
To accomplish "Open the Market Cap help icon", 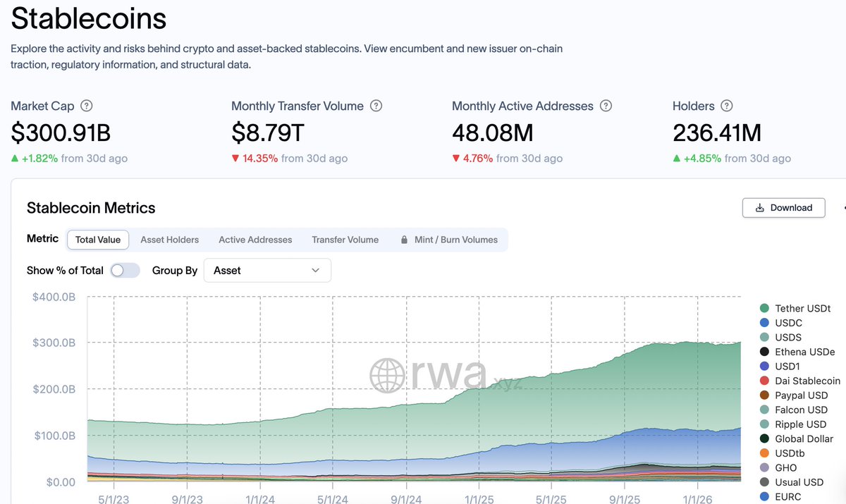I will 87,106.
